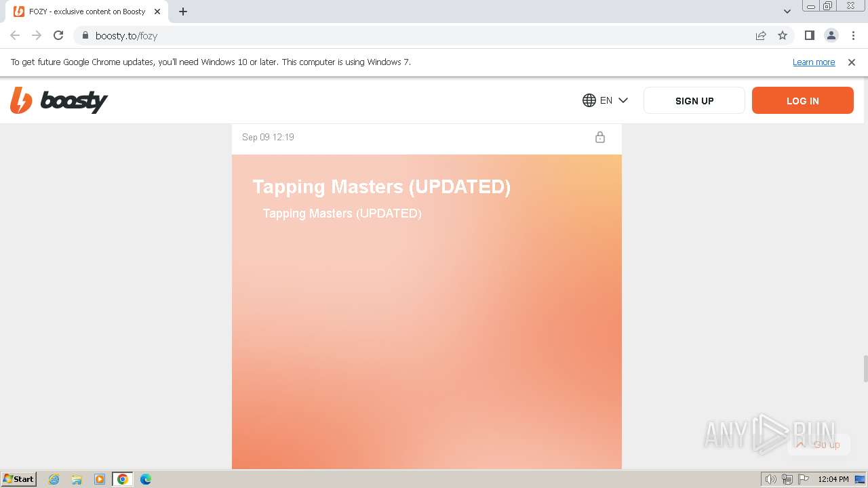This screenshot has height=488, width=868.
Task: Open File Explorer from the taskbar
Action: [x=77, y=479]
